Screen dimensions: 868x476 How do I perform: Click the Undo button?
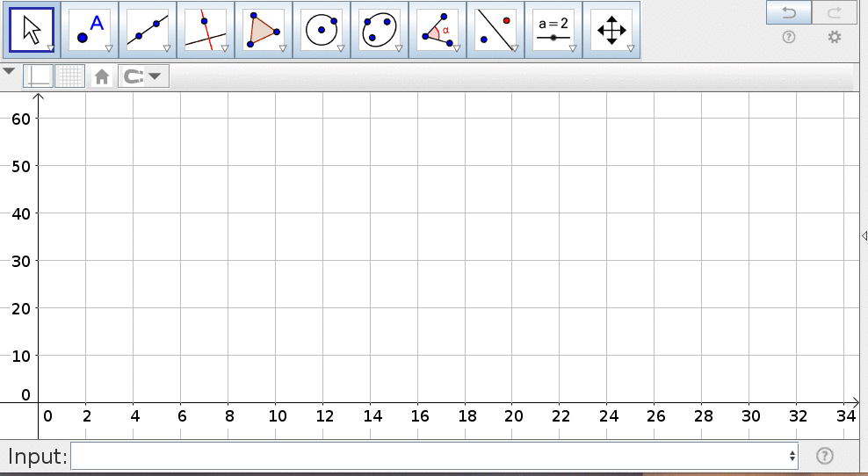pyautogui.click(x=788, y=12)
